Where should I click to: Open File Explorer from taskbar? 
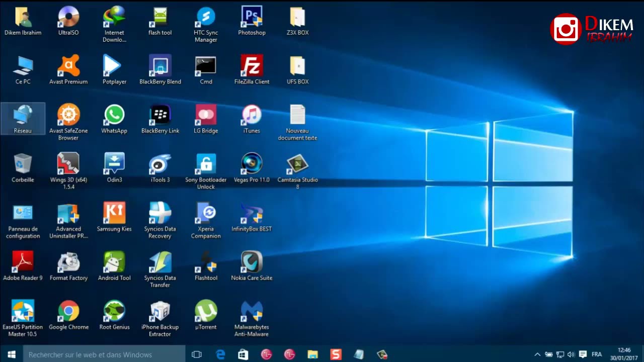312,354
